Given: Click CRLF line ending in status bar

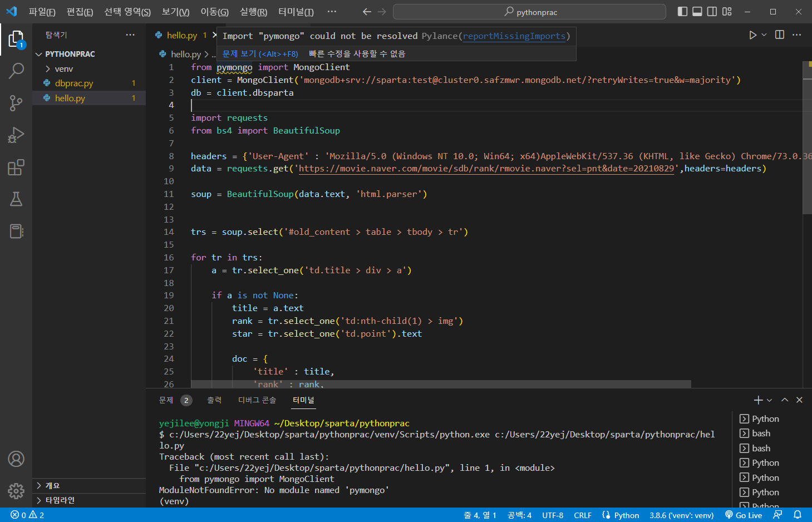Looking at the screenshot, I should pos(583,515).
